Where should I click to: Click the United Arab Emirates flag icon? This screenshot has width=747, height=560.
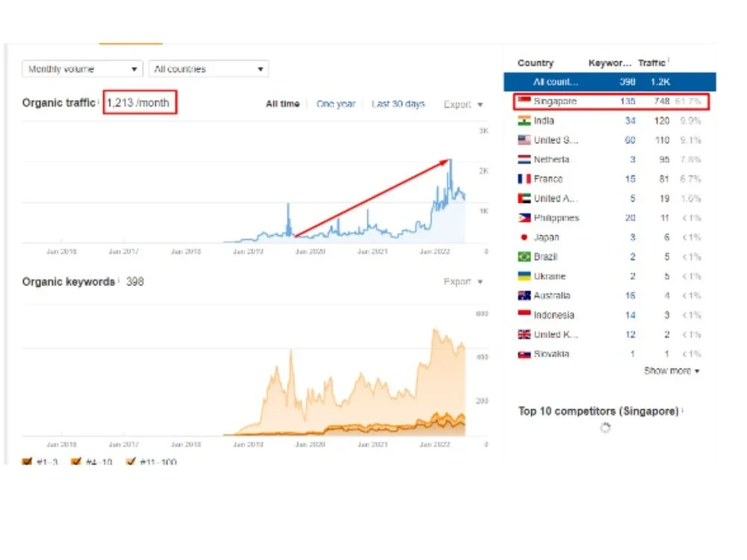[x=524, y=198]
